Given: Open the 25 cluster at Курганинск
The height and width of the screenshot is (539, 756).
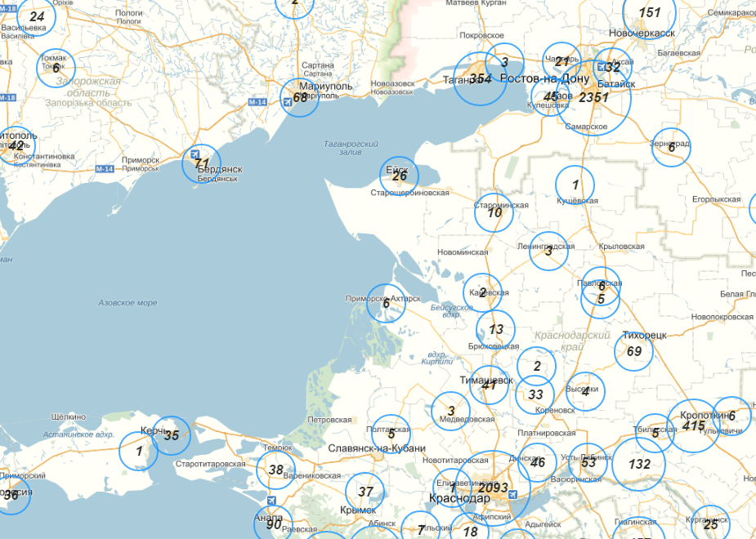Looking at the screenshot, I should coord(710,524).
